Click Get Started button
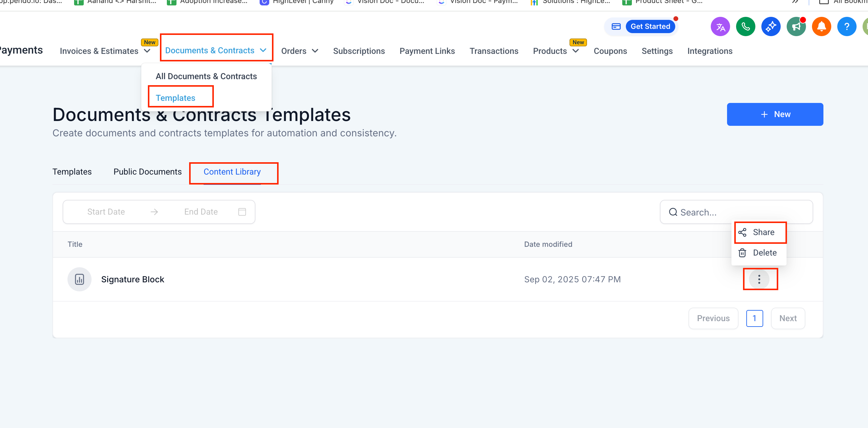Screen dimensions: 868x428 pos(650,26)
